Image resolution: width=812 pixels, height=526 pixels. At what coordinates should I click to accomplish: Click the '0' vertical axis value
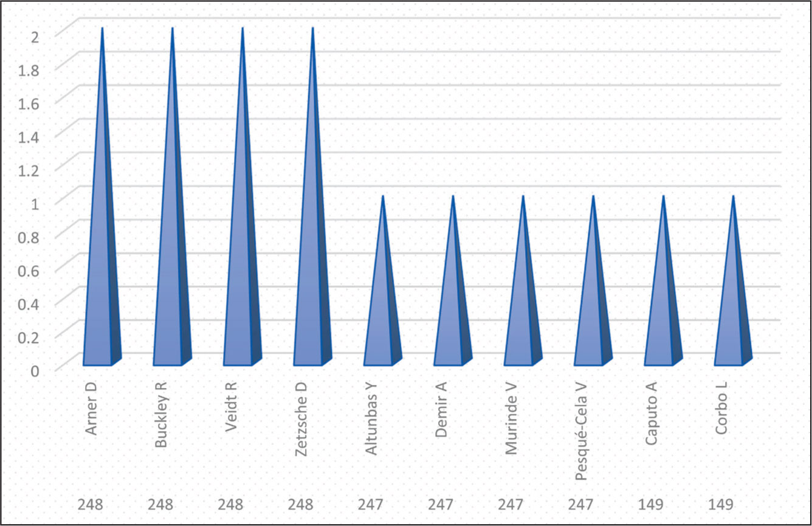(35, 371)
